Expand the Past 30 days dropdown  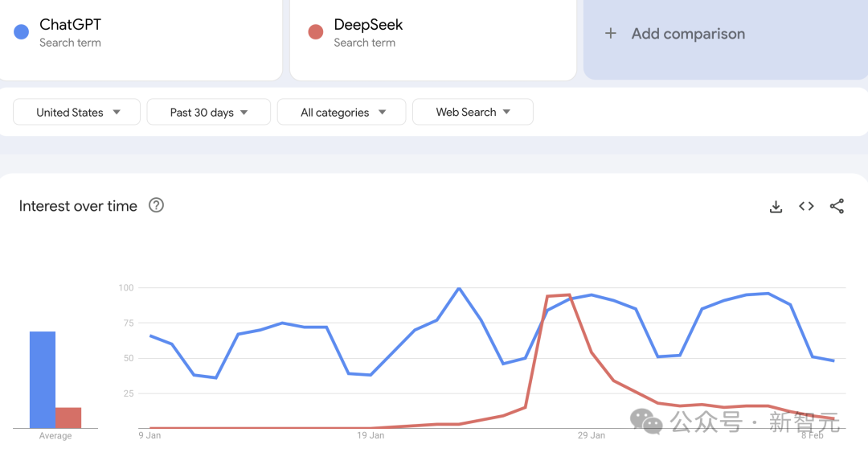pos(209,112)
